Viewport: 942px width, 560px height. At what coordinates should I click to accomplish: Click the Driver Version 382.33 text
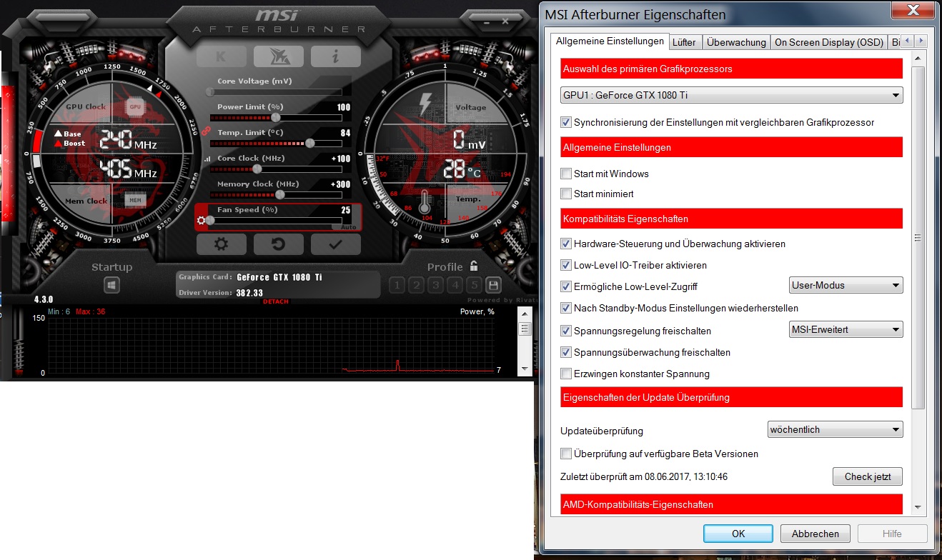click(x=221, y=293)
